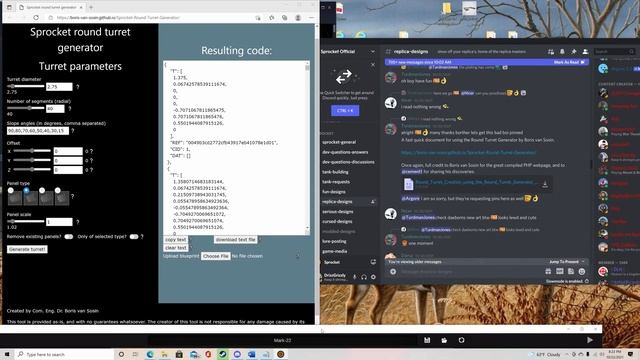Click the attach plus icon in message box
Screen dimensions: 640x360
tap(393, 271)
